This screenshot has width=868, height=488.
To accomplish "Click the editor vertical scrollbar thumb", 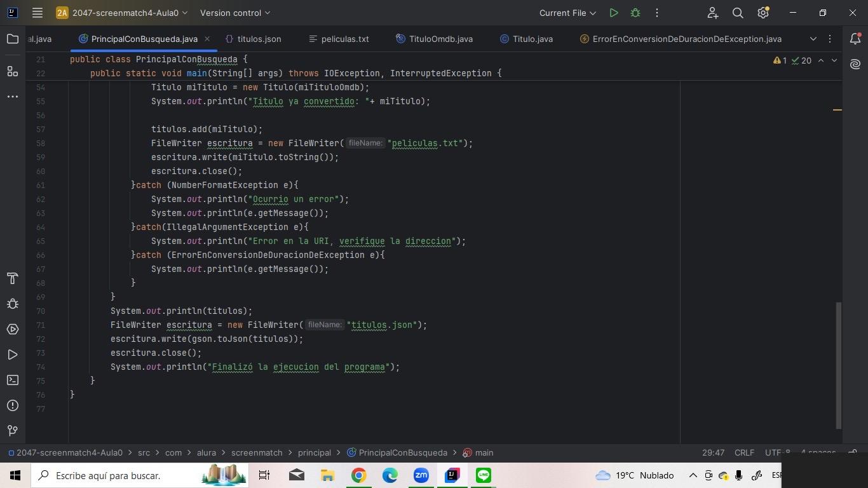I will point(838,365).
